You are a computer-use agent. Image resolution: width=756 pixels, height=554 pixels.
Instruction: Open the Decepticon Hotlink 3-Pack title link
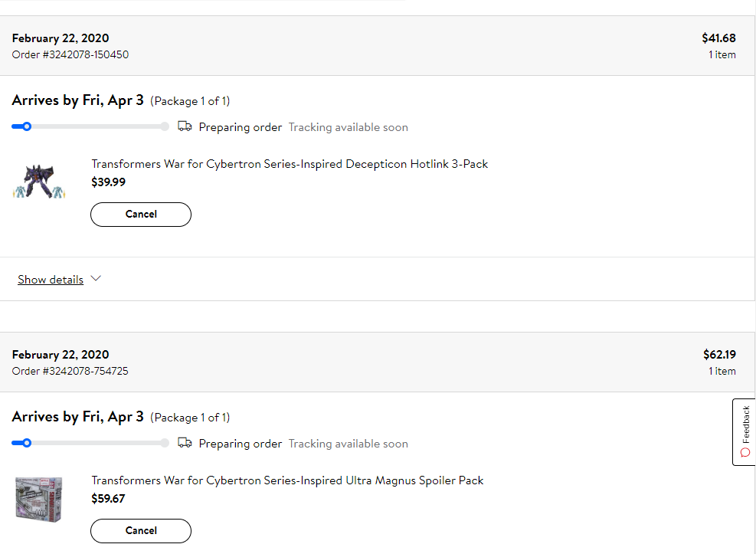point(290,164)
